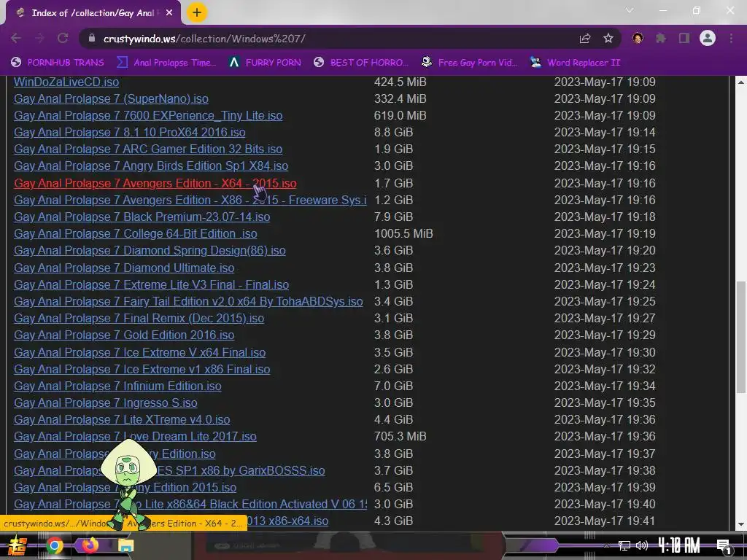Open a new tab with the plus button
The width and height of the screenshot is (747, 560).
(x=197, y=12)
